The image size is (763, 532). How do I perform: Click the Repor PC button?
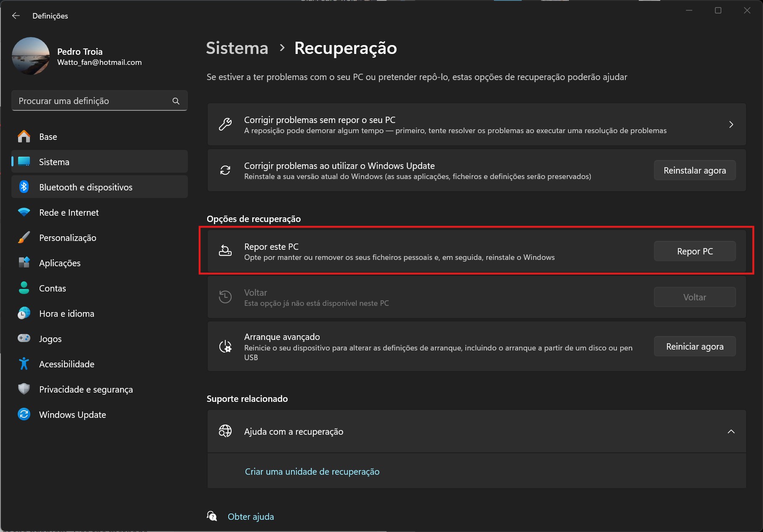695,251
